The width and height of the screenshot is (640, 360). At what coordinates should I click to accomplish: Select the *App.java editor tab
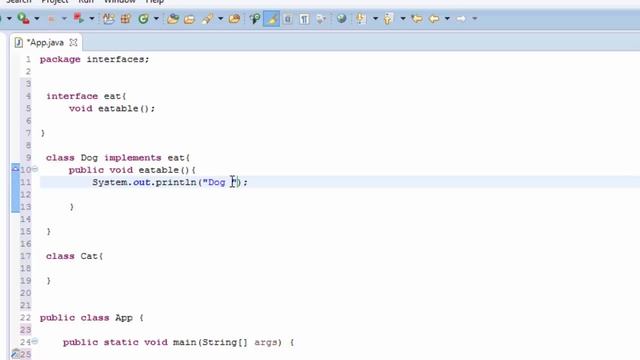pos(45,42)
